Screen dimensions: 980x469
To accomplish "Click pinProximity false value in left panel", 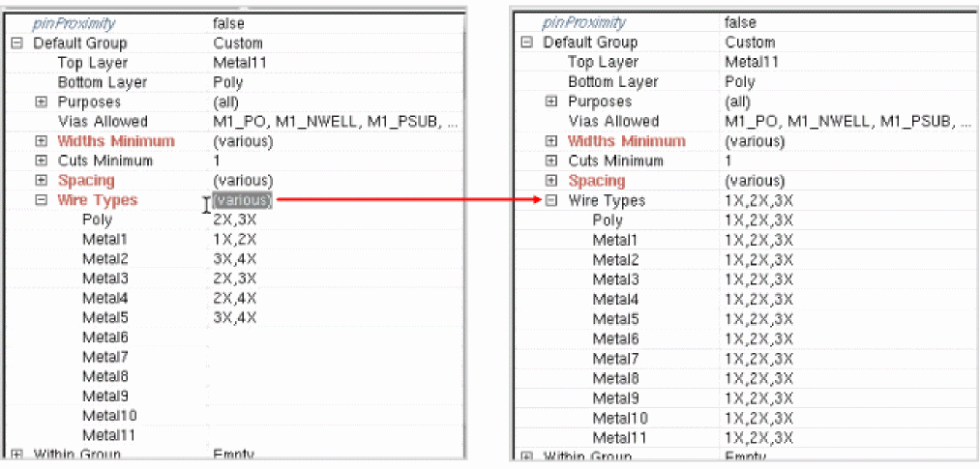I will pyautogui.click(x=228, y=24).
